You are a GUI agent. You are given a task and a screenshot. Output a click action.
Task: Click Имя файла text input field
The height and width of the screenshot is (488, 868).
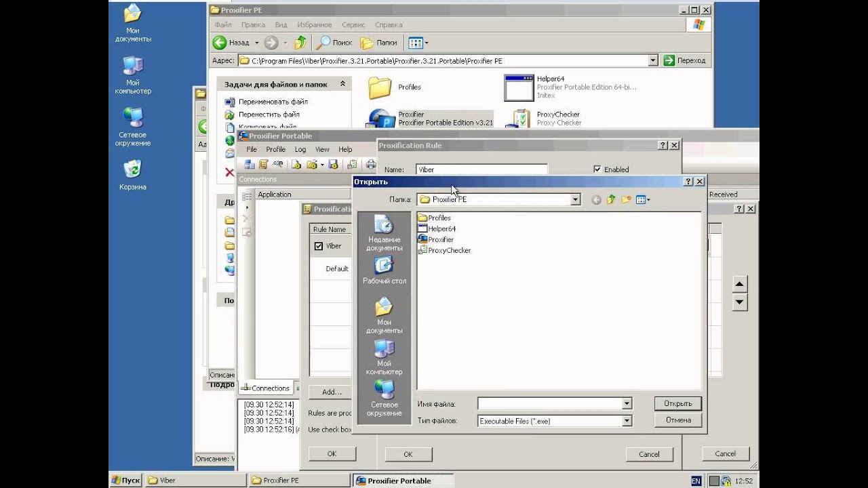tap(549, 403)
